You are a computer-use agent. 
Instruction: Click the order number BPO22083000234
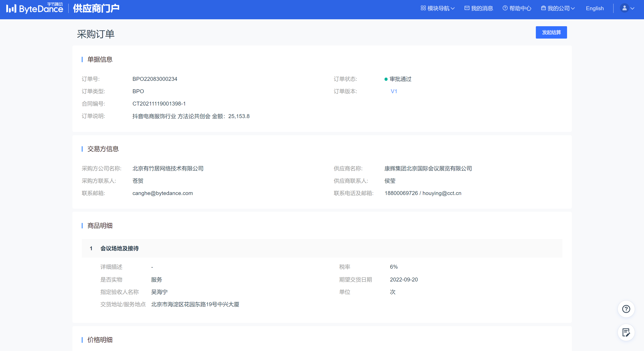click(155, 79)
